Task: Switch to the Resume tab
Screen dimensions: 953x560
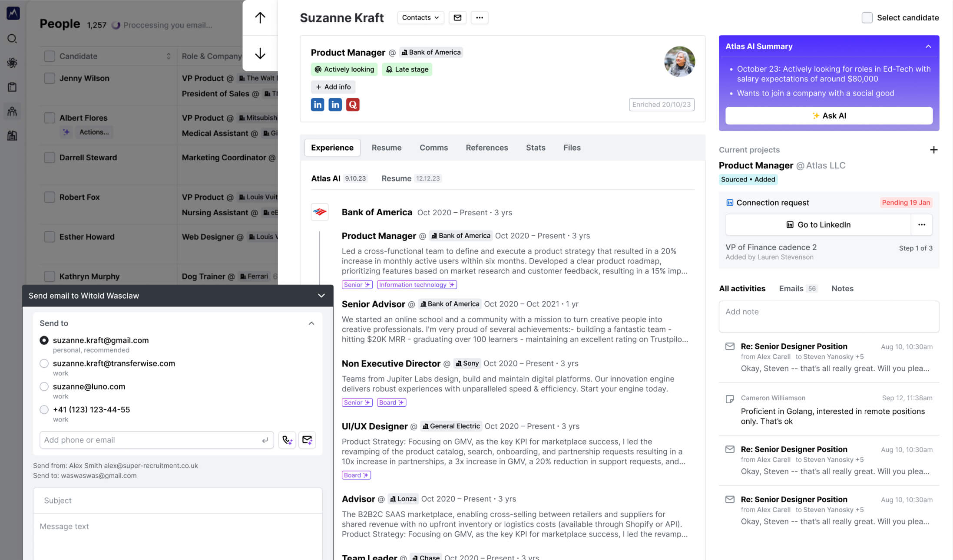Action: click(386, 148)
